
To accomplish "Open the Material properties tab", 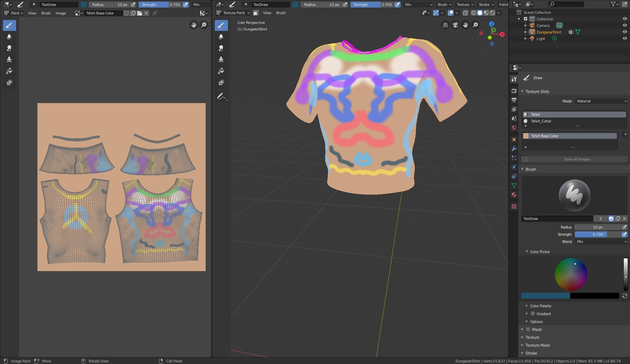I will (514, 195).
